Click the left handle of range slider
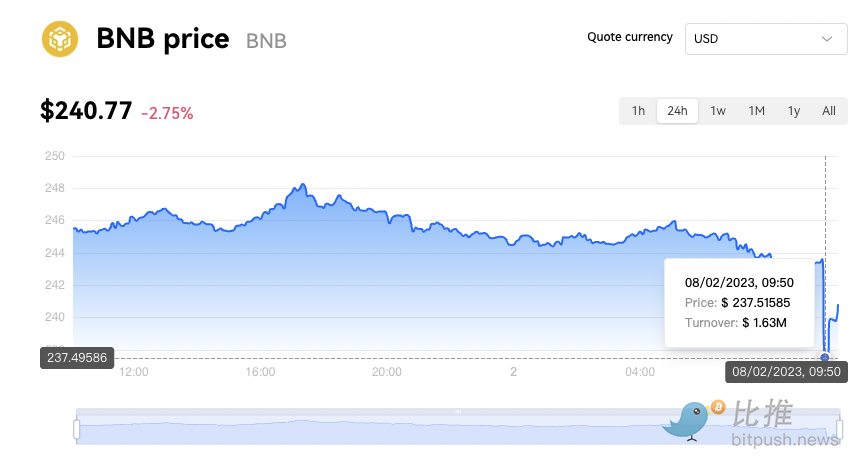This screenshot has width=859, height=467. 76,429
